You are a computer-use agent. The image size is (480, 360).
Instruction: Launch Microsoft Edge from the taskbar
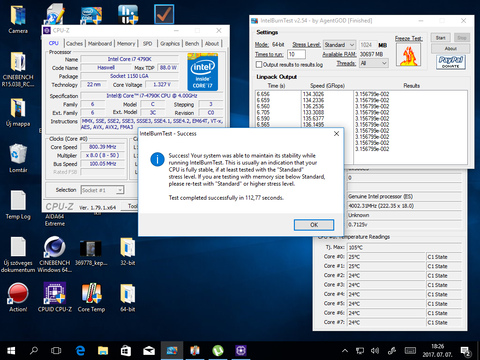pyautogui.click(x=80, y=351)
